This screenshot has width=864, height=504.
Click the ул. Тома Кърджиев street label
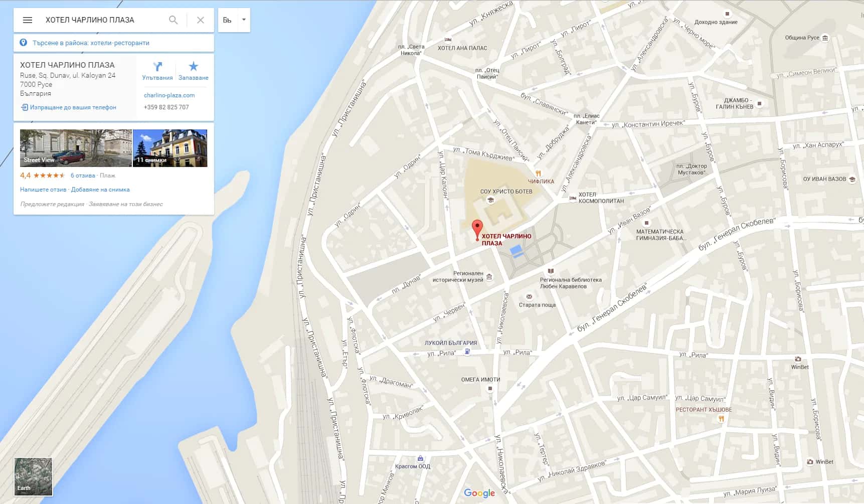coord(483,153)
